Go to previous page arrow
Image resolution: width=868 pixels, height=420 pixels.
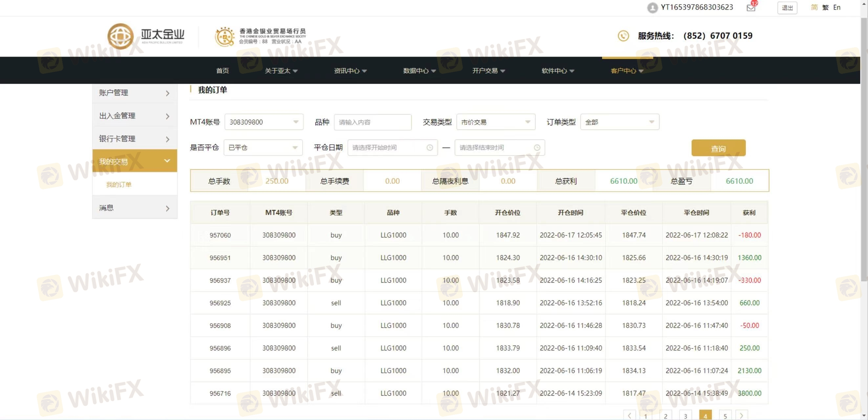coord(629,415)
